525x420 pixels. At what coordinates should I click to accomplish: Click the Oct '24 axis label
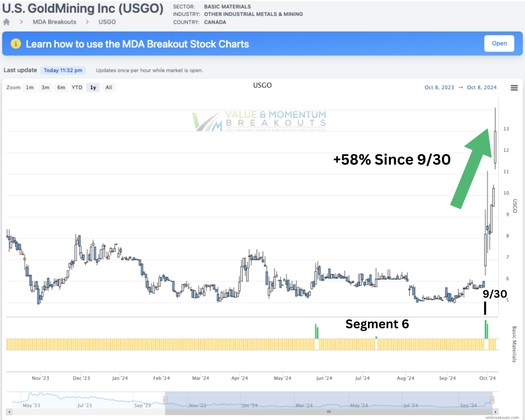(488, 378)
